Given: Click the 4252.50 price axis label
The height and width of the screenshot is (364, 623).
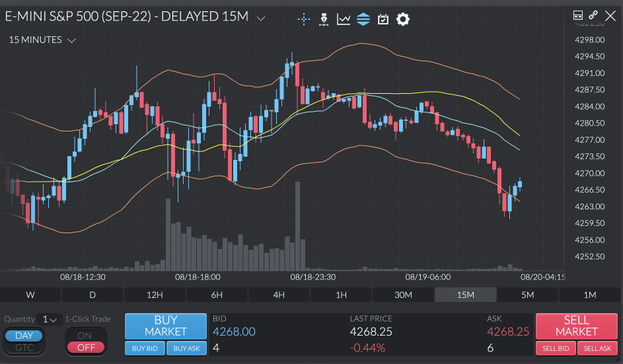Looking at the screenshot, I should pyautogui.click(x=589, y=257).
